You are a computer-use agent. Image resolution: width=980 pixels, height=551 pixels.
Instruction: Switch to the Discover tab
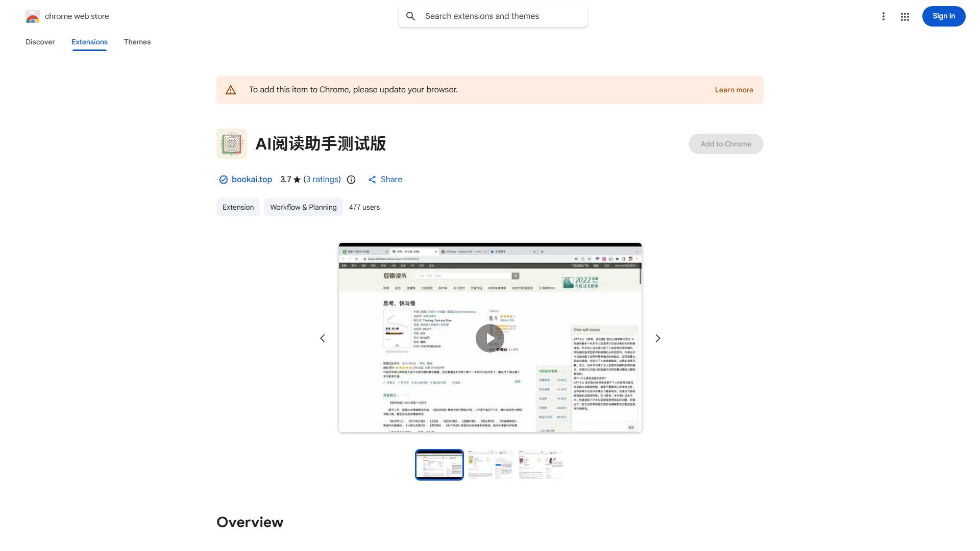click(x=40, y=42)
